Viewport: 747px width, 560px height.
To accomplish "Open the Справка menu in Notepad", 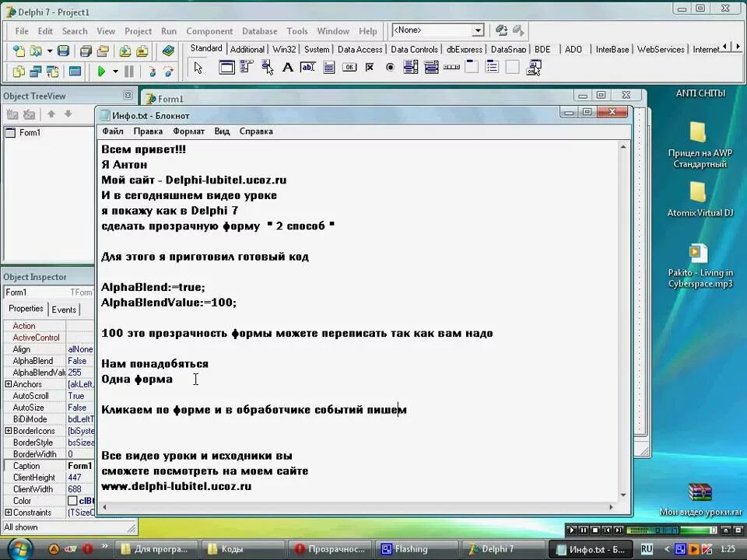I will coord(256,131).
